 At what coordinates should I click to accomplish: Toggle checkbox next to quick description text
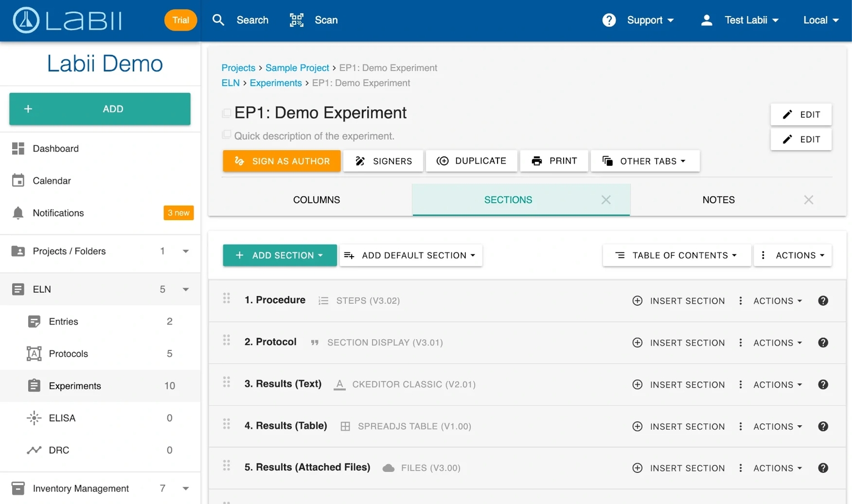226,135
